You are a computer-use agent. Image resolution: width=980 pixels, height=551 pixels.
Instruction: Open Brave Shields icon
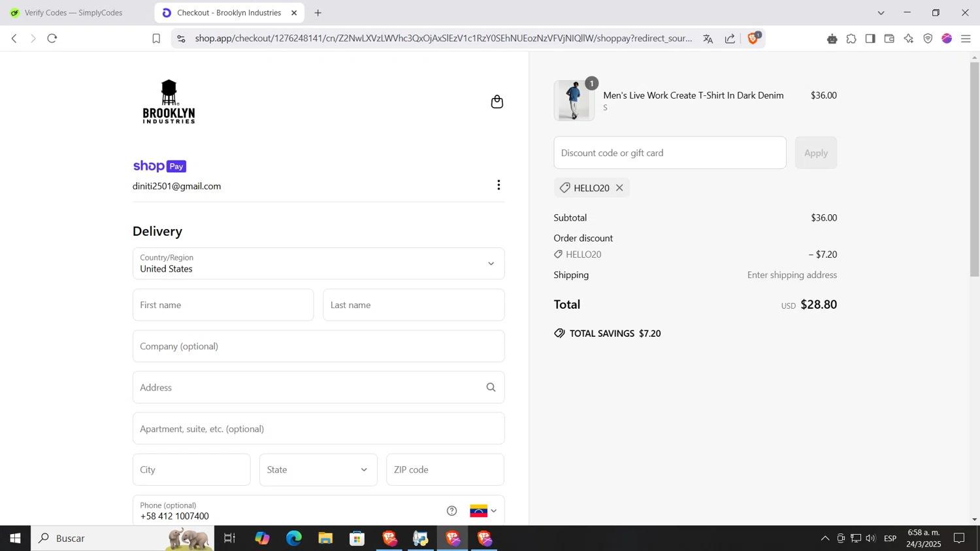click(753, 38)
